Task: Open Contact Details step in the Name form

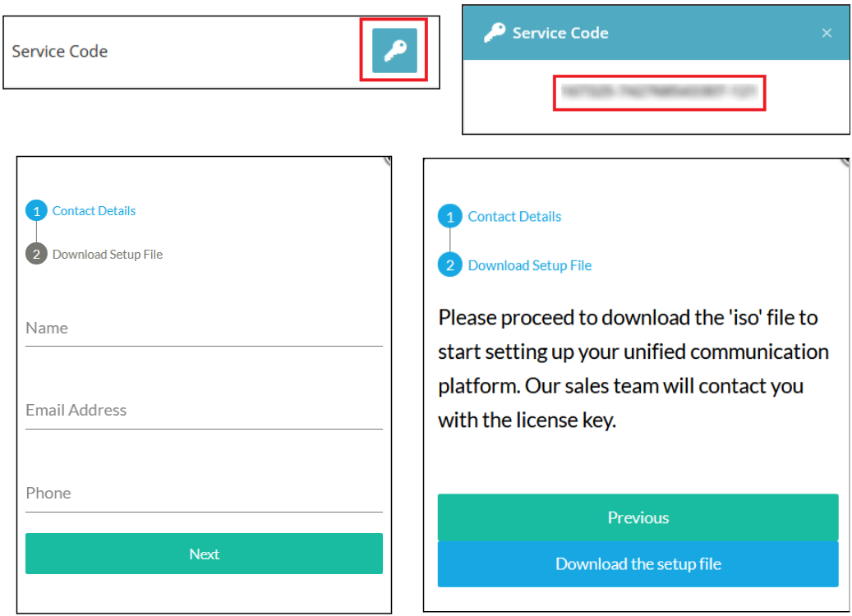Action: click(x=94, y=211)
